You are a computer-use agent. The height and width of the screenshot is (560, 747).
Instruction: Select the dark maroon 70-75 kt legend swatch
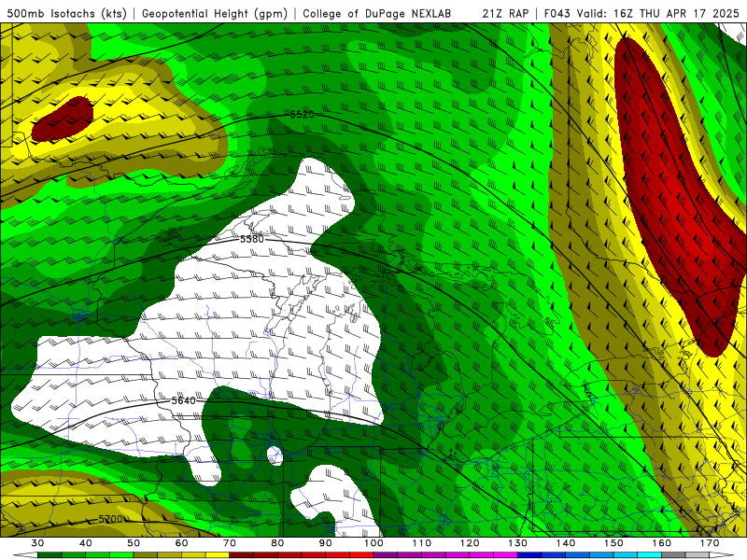pyautogui.click(x=242, y=555)
